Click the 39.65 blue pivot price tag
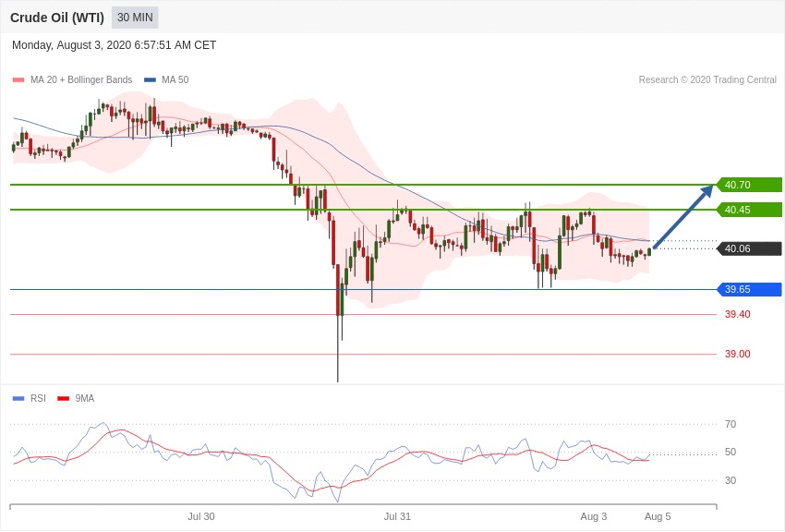Viewport: 785px width, 532px height. (x=750, y=289)
